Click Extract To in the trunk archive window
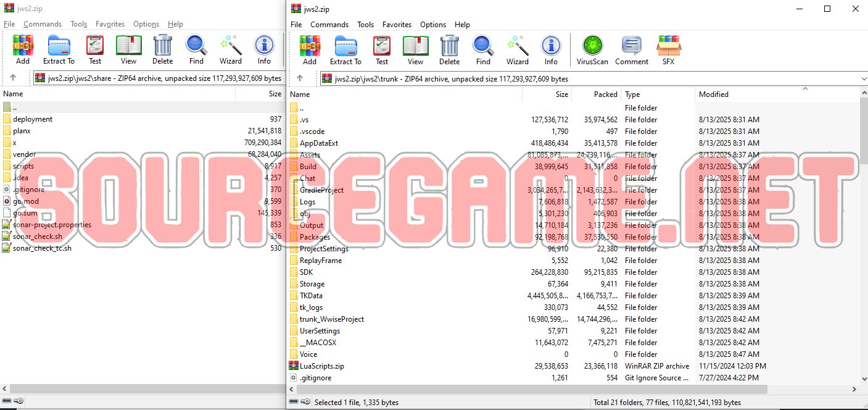 (345, 50)
